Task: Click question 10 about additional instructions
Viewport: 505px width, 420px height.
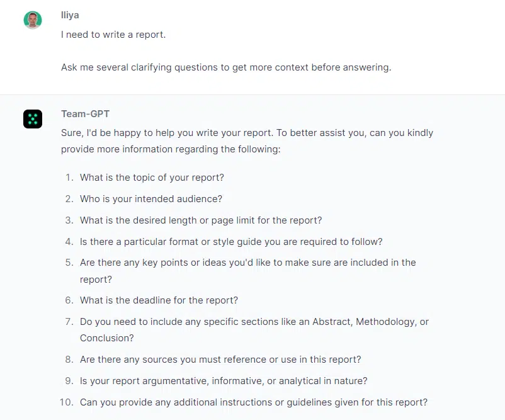Action: point(254,402)
